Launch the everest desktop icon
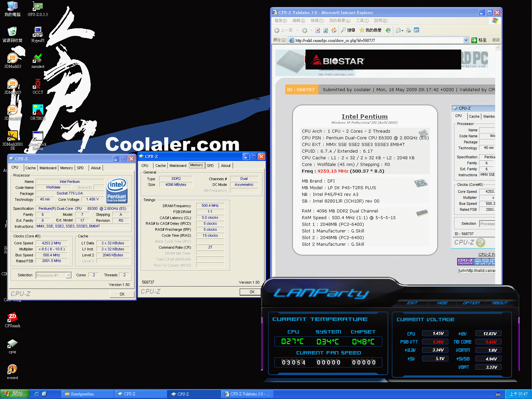Viewport: 532px width, 399px height. pyautogui.click(x=13, y=372)
